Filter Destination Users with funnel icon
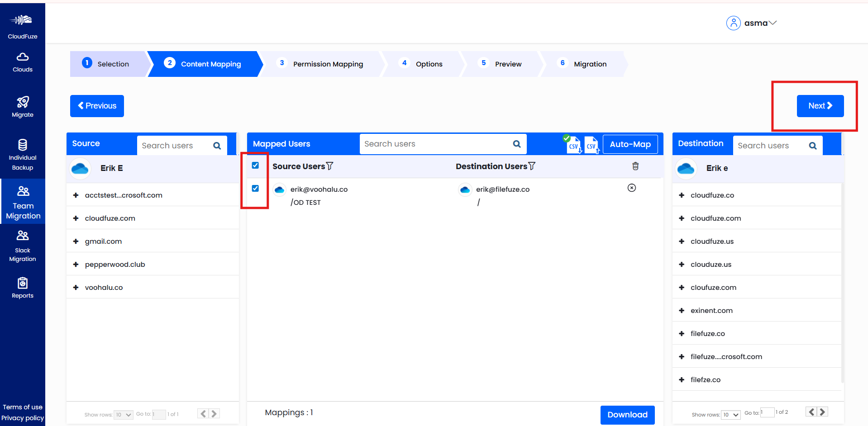 pos(532,166)
